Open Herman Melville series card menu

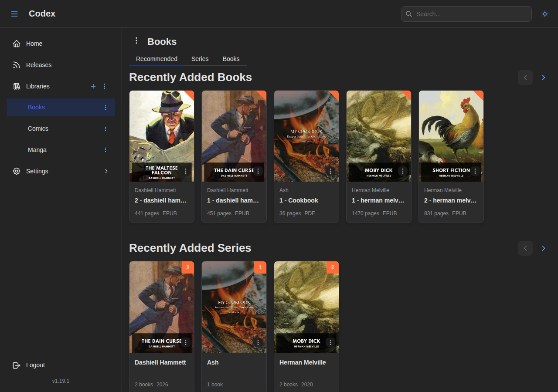[330, 342]
